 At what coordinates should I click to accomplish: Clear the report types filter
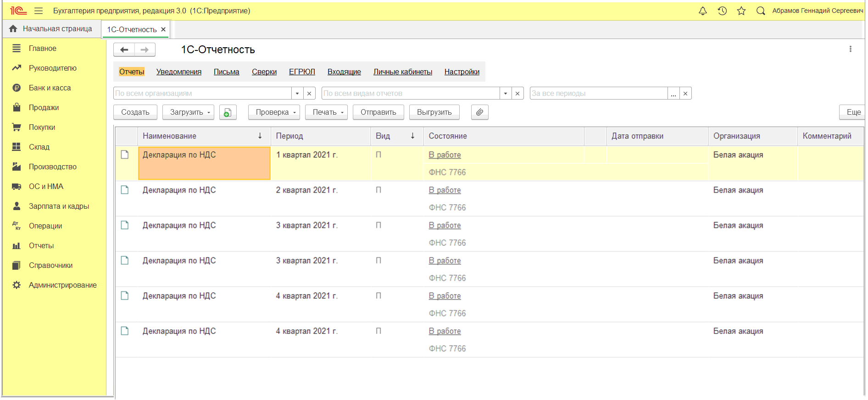coord(517,94)
